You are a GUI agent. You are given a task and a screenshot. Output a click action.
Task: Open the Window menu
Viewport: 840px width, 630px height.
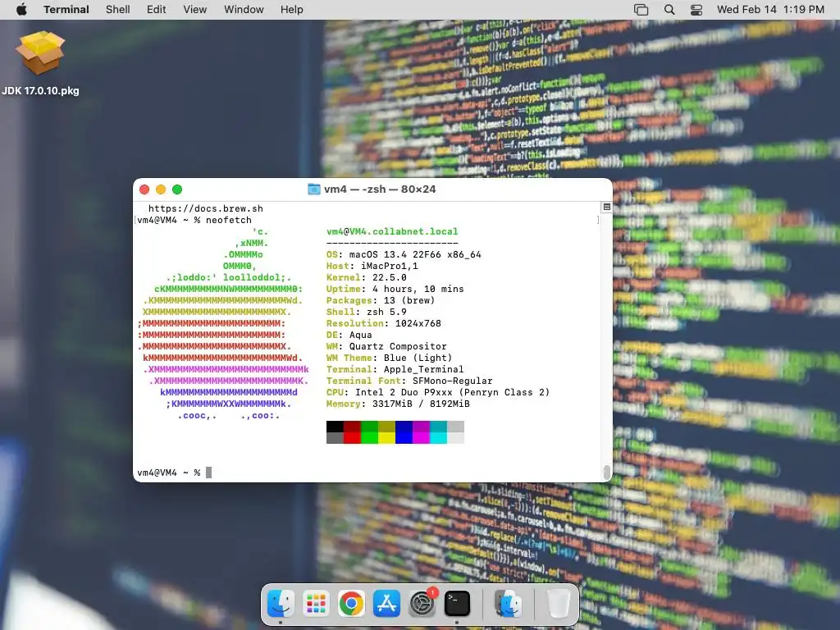coord(244,10)
